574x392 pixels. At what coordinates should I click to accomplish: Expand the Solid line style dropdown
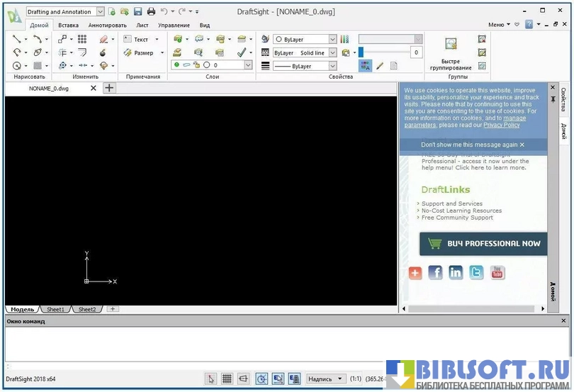[332, 53]
